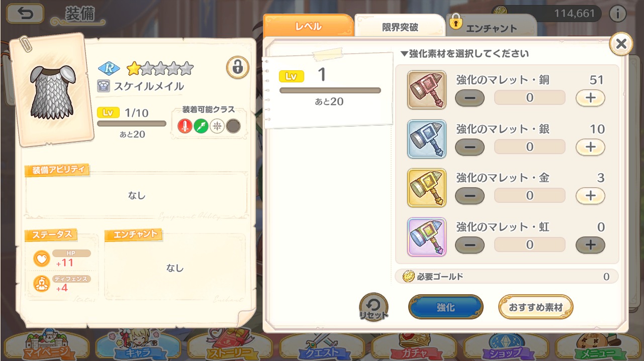Image resolution: width=644 pixels, height=361 pixels.
Task: Select the bronze mallet icon
Action: tap(427, 90)
